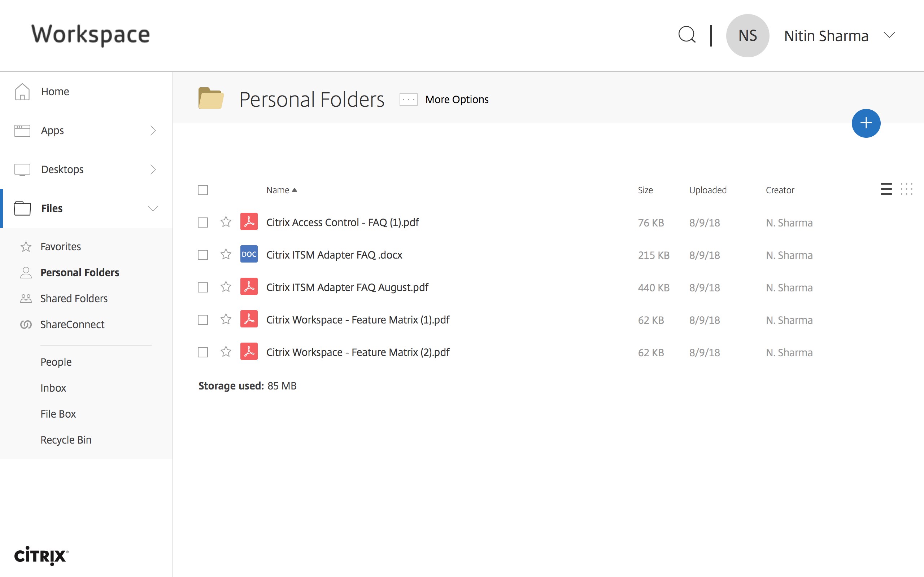Viewport: 924px width, 577px height.
Task: Select the Home icon in sidebar
Action: tap(22, 91)
